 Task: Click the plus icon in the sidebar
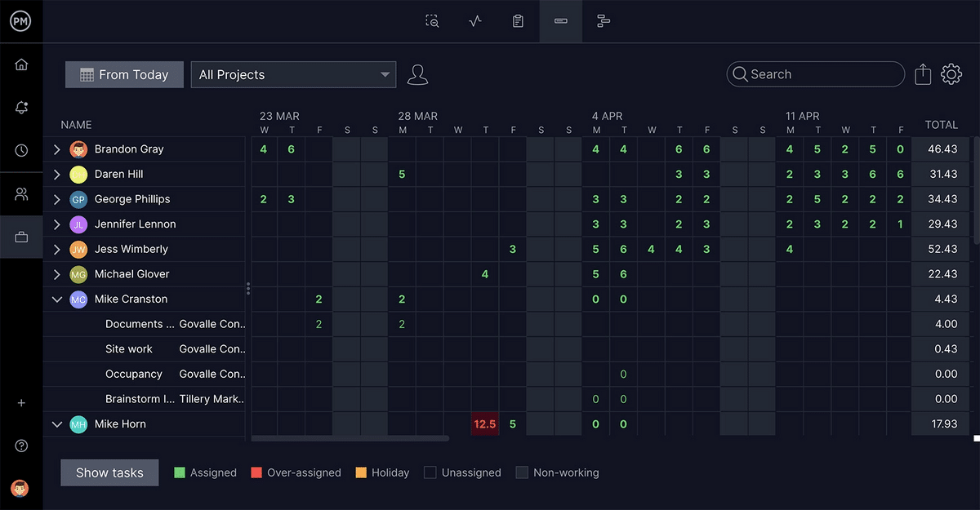[x=21, y=403]
